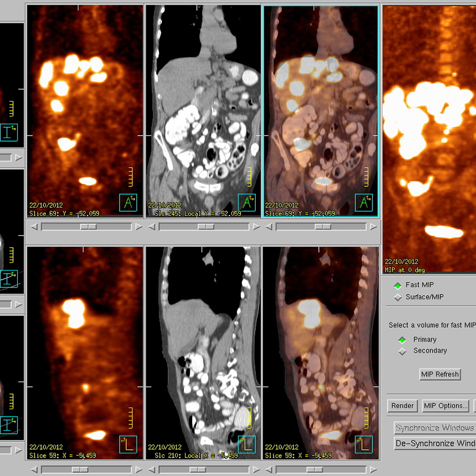Click the A orientation icon in the coronal fused PET/CT view
Viewport: 476px width, 476px height.
(364, 202)
